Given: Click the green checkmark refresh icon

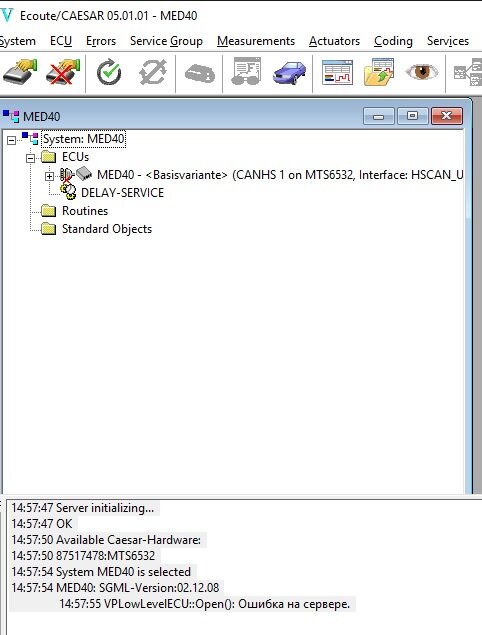Looking at the screenshot, I should (109, 73).
